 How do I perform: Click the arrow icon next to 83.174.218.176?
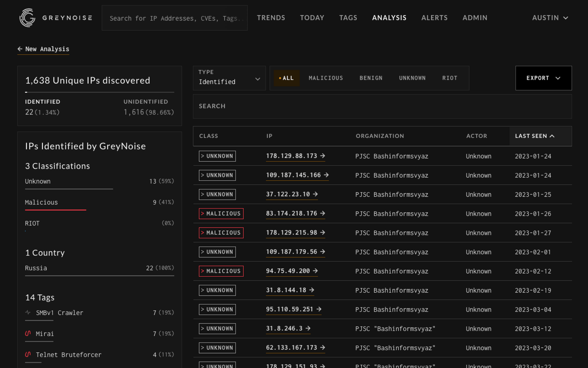322,214
